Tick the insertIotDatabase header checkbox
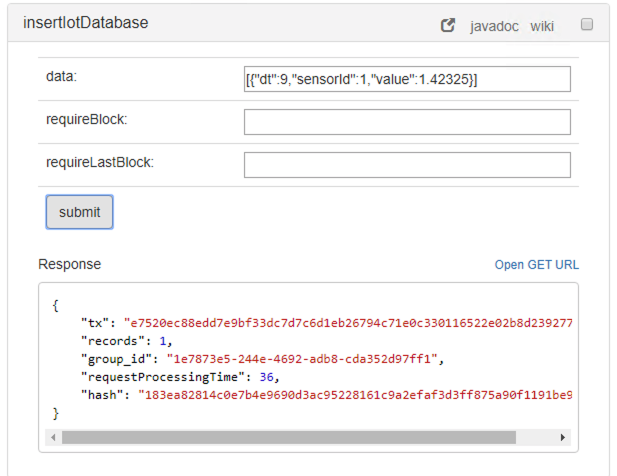The width and height of the screenshot is (617, 476). [587, 24]
